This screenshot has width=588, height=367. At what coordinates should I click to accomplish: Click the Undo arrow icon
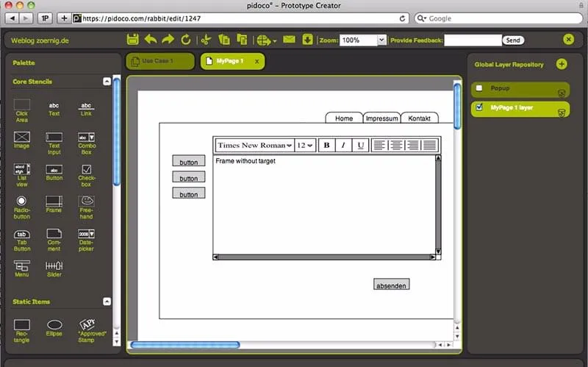pyautogui.click(x=151, y=40)
